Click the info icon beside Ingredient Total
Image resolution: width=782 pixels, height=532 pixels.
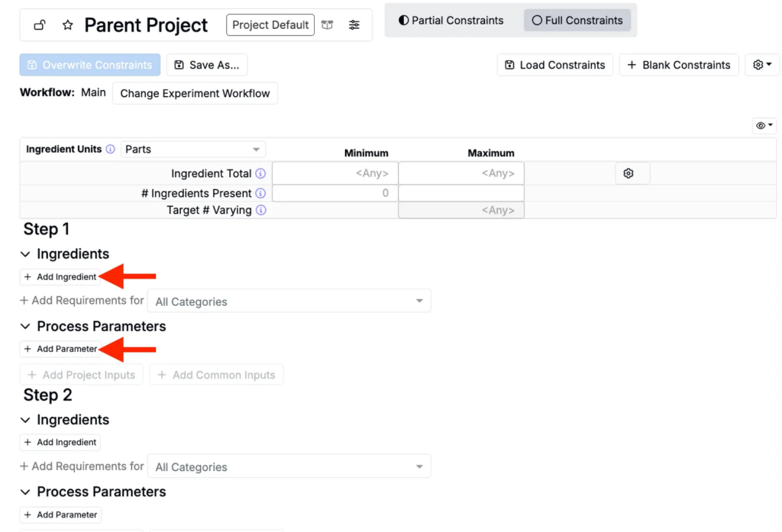pos(260,174)
